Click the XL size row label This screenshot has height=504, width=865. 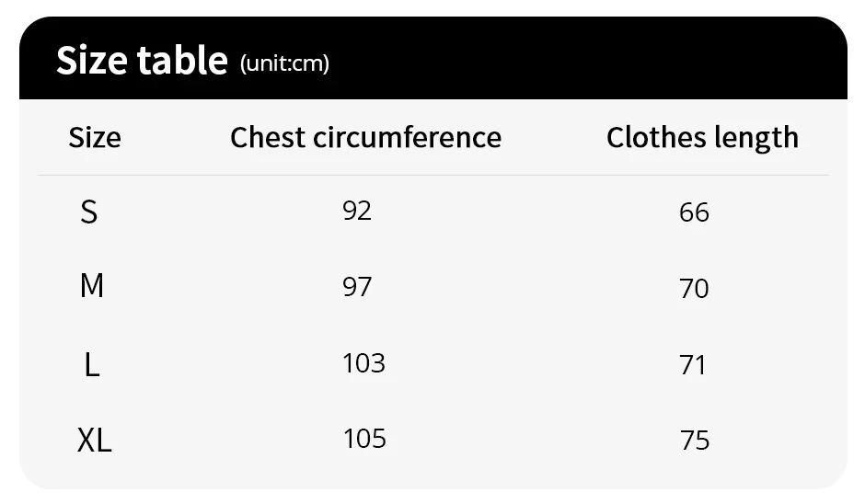click(94, 441)
